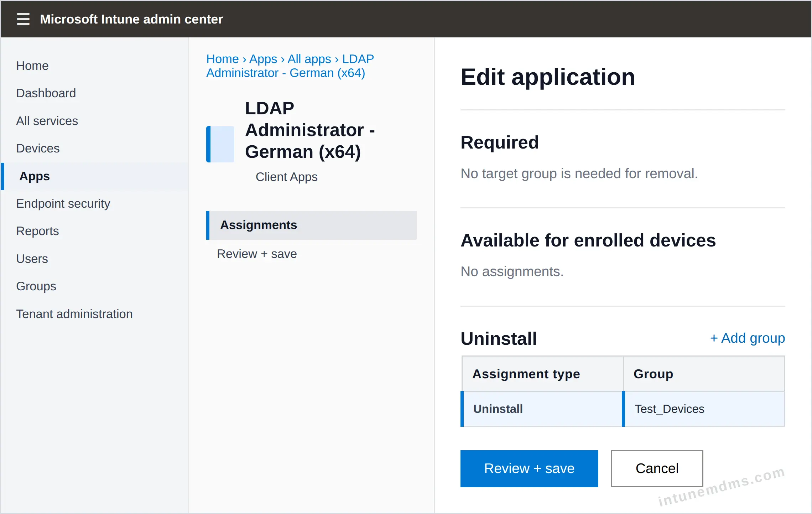The image size is (812, 514).
Task: Click Microsoft Intune admin center title
Action: pos(131,19)
